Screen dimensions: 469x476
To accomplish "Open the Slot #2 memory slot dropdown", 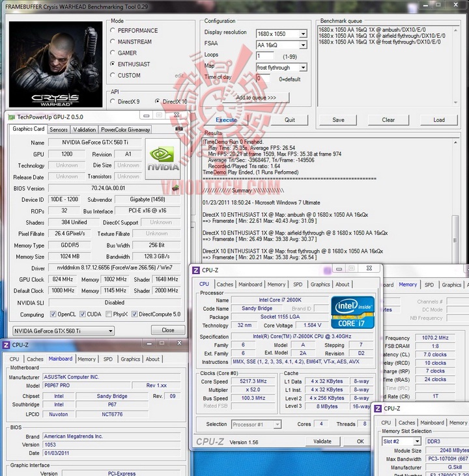I will [401, 441].
